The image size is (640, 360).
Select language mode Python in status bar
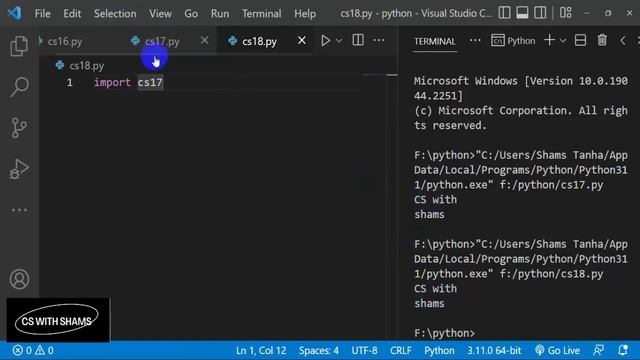tap(439, 351)
